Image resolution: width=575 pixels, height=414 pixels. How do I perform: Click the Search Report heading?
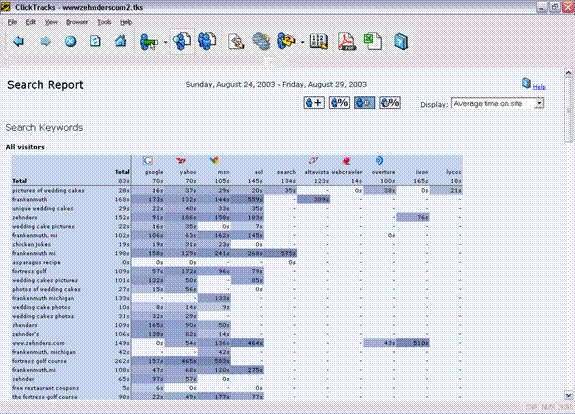pyautogui.click(x=45, y=85)
